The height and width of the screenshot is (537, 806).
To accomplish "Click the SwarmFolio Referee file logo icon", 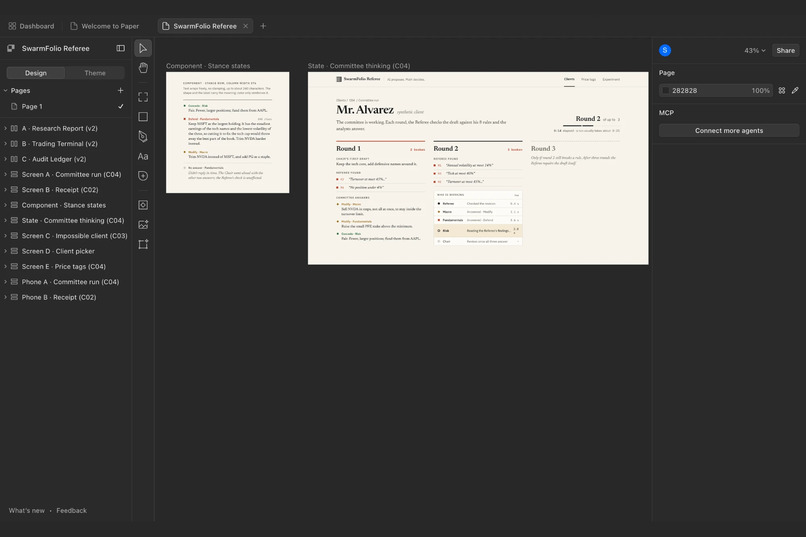I will click(x=11, y=48).
